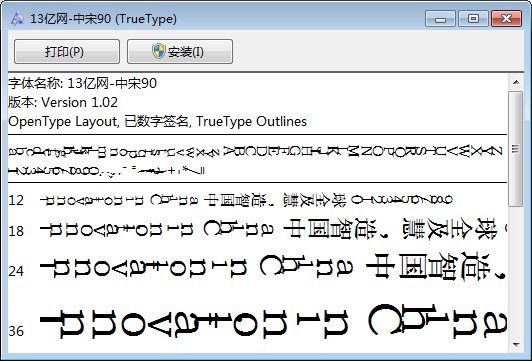Click the 24 point size sample label
The image size is (532, 361).
(16, 271)
